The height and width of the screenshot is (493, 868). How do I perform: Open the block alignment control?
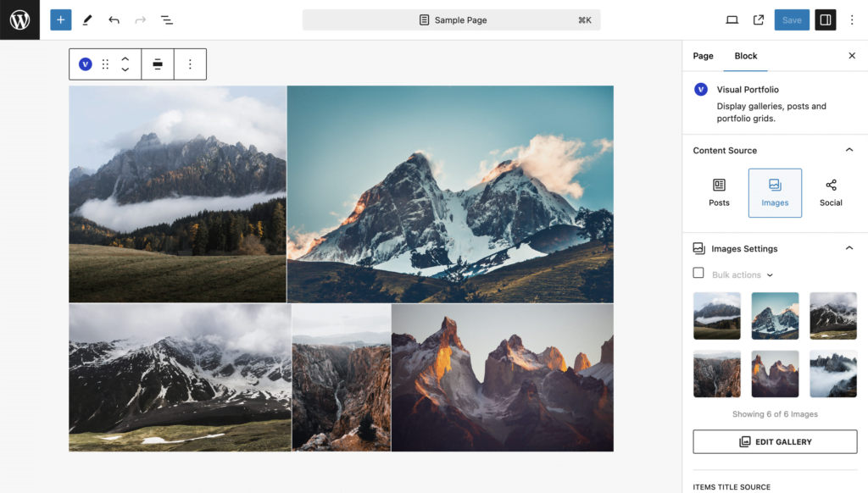tap(158, 64)
